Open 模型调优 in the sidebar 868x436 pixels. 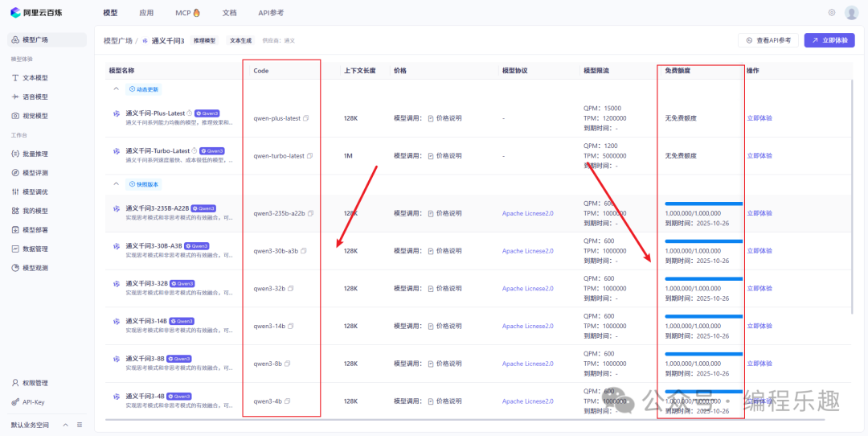[47, 191]
